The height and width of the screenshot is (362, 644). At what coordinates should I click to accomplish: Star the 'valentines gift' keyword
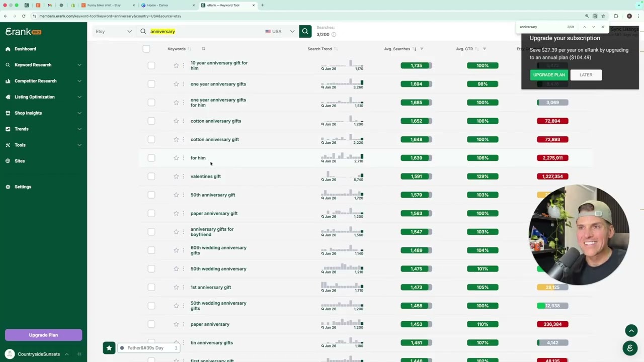(176, 176)
